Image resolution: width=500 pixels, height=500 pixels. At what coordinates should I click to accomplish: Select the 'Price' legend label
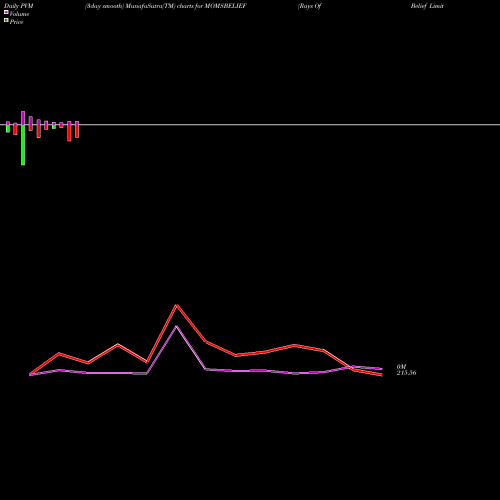tap(16, 22)
